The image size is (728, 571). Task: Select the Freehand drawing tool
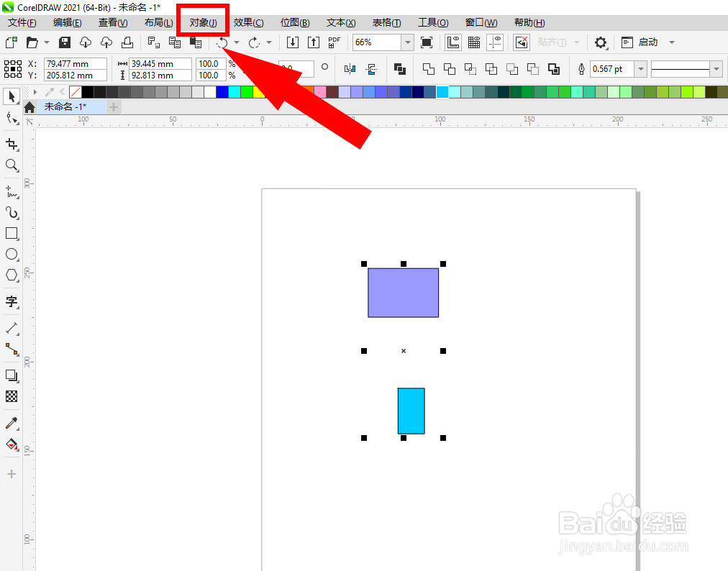pos(11,192)
